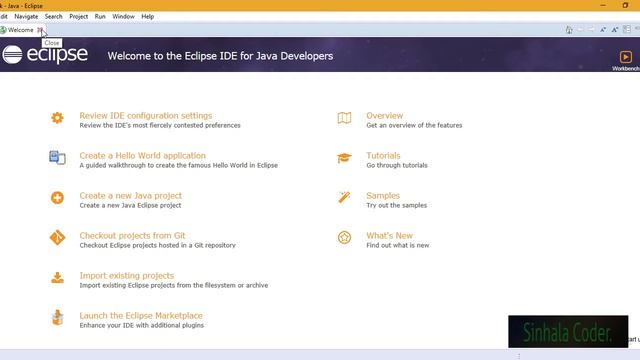The image size is (640, 360).
Task: Click 'Get an overview of the features' text
Action: 414,125
